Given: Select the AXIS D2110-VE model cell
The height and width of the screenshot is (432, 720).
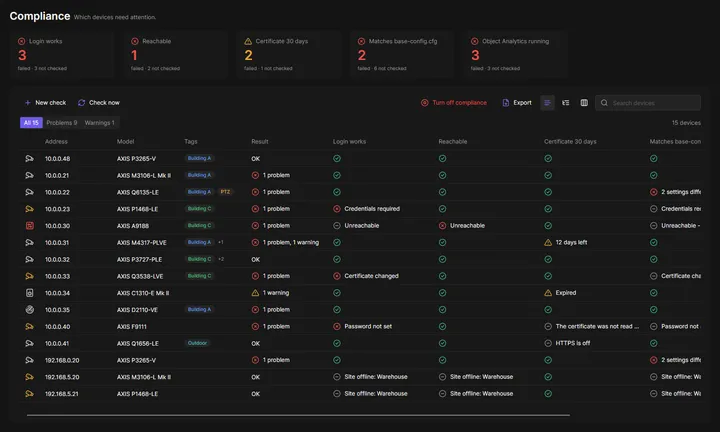Looking at the screenshot, I should [137, 310].
